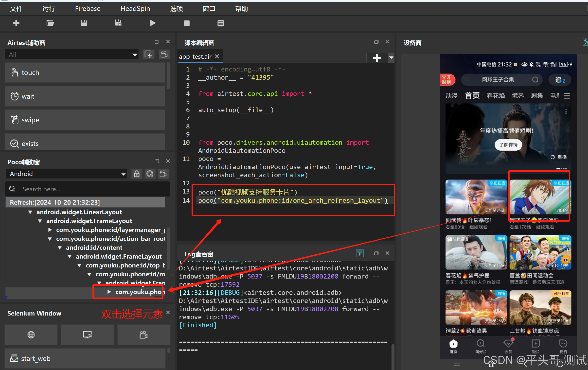588x370 pixels.
Task: Open the Firebase menu
Action: pos(88,9)
